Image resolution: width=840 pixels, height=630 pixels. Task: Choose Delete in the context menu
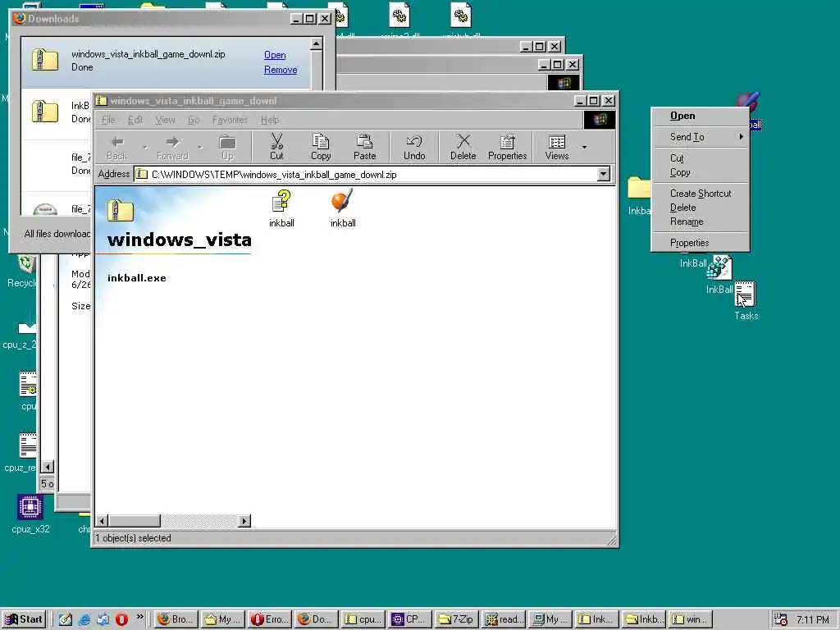[700, 208]
